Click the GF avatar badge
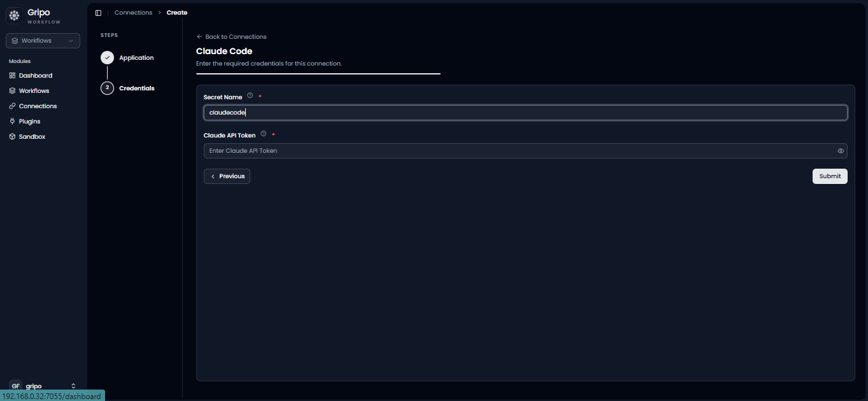This screenshot has width=868, height=401. [x=16, y=386]
